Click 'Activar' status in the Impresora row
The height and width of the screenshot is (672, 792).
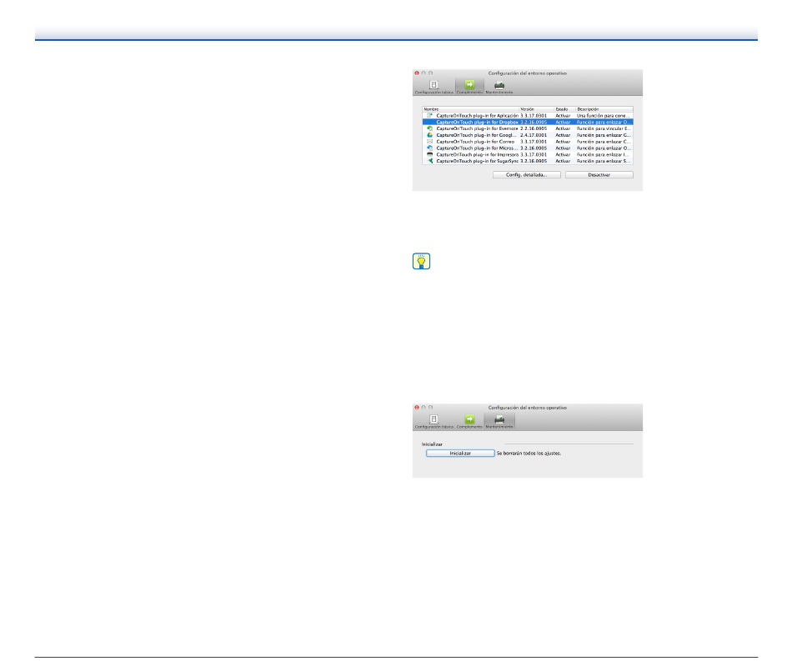click(x=563, y=154)
